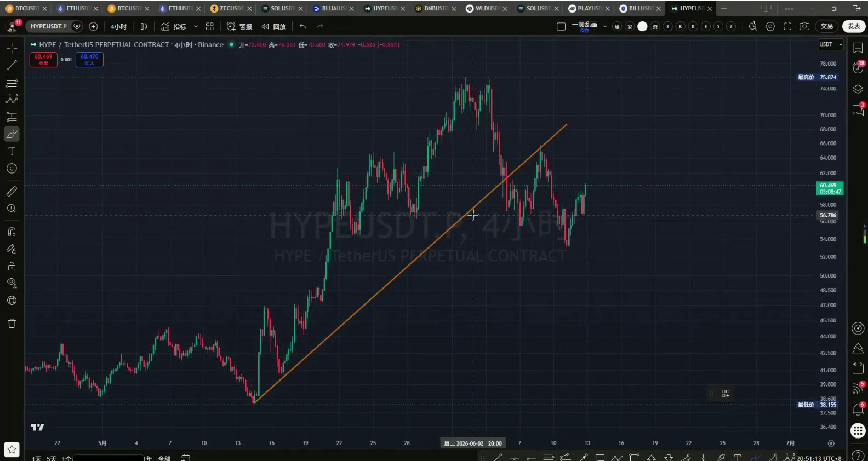Click the delete drawings trash icon
Viewport: 868px width, 461px height.
(x=12, y=323)
